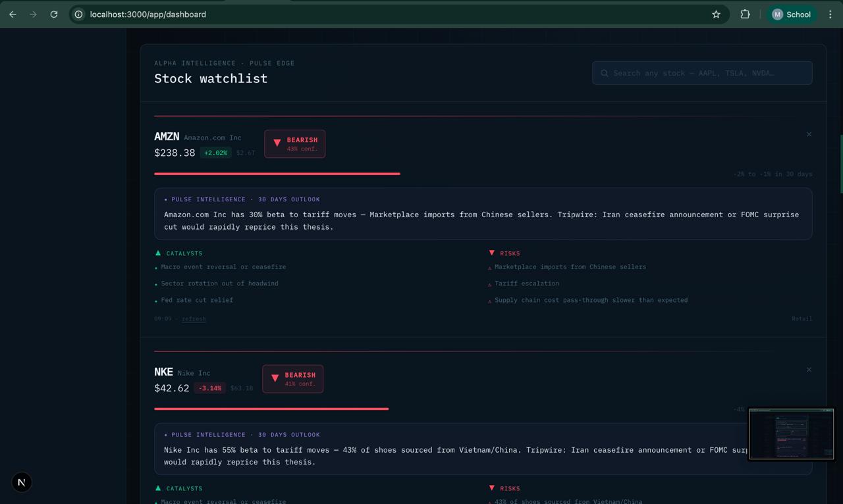Click AMZN $2.6T market cap

click(x=246, y=153)
